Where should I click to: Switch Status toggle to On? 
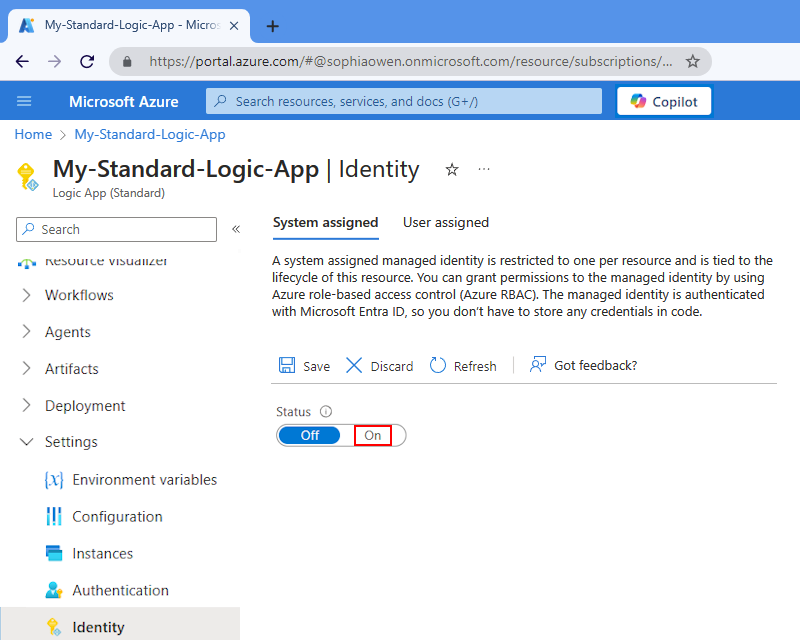click(373, 435)
